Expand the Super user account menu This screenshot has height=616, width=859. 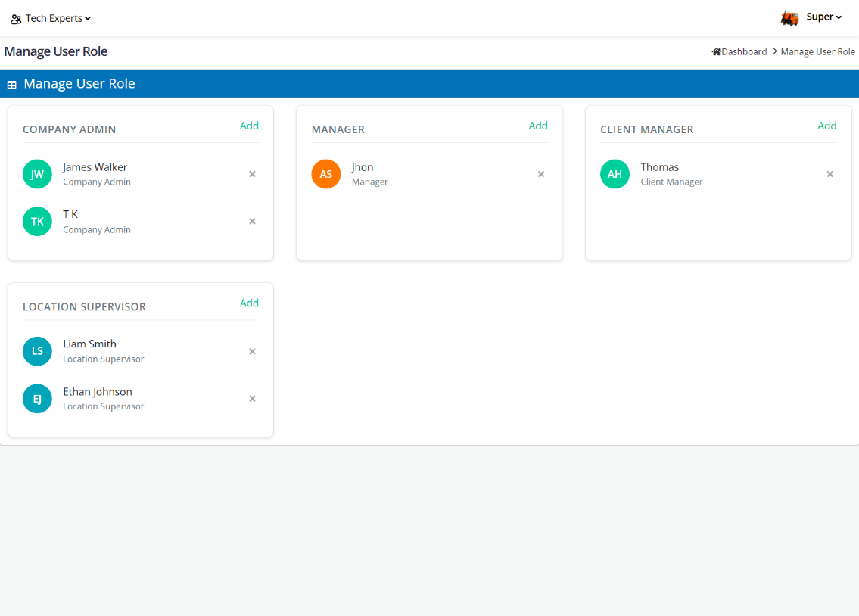pos(823,17)
